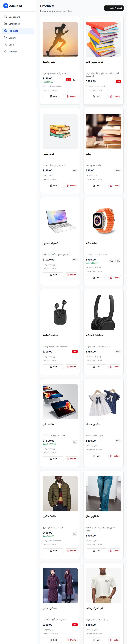127x644 pixels.
Task: Delete the $699.99 book product
Action: click(x=115, y=96)
